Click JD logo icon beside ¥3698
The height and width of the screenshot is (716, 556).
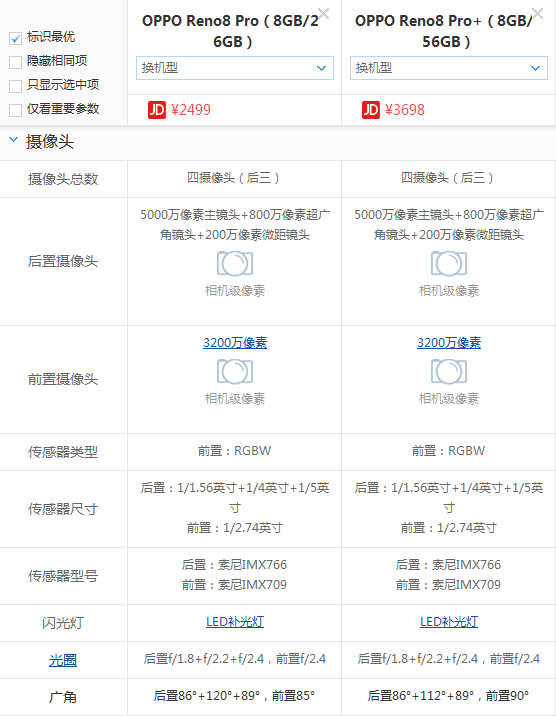coord(371,110)
